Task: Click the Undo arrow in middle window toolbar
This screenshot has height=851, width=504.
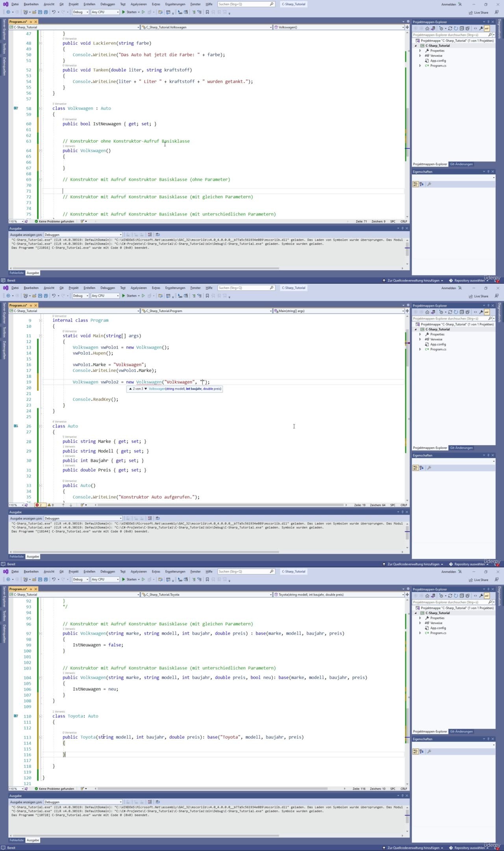Action: (54, 296)
